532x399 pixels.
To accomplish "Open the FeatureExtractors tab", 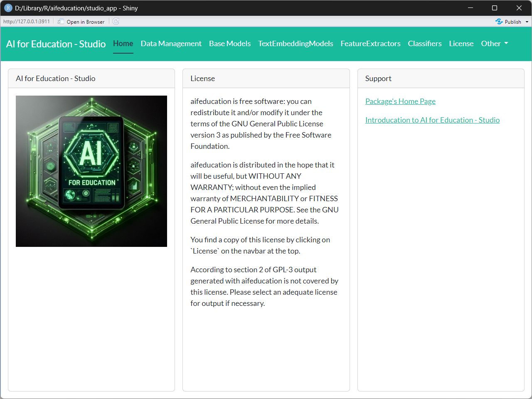I will point(370,44).
